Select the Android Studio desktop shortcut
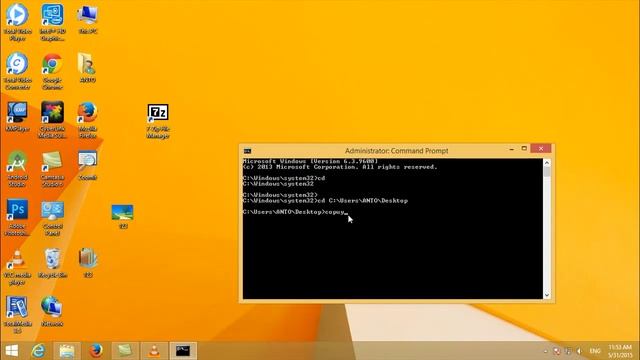 [x=18, y=169]
